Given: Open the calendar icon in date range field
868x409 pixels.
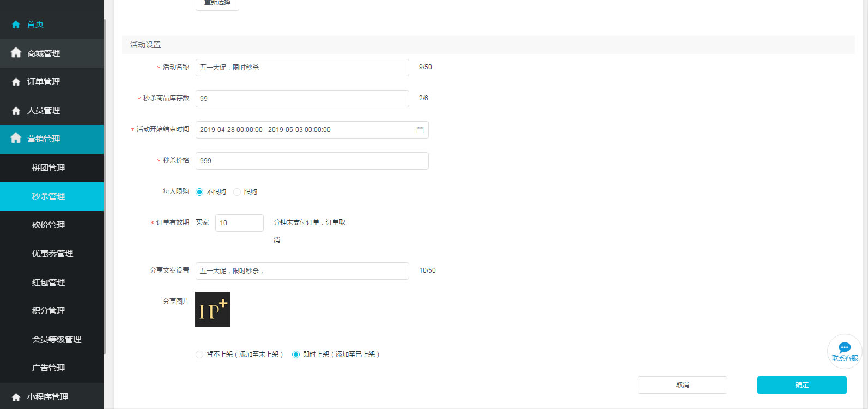Looking at the screenshot, I should [x=420, y=130].
